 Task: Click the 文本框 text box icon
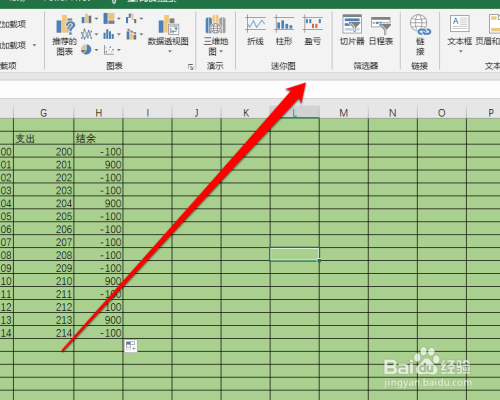[459, 24]
